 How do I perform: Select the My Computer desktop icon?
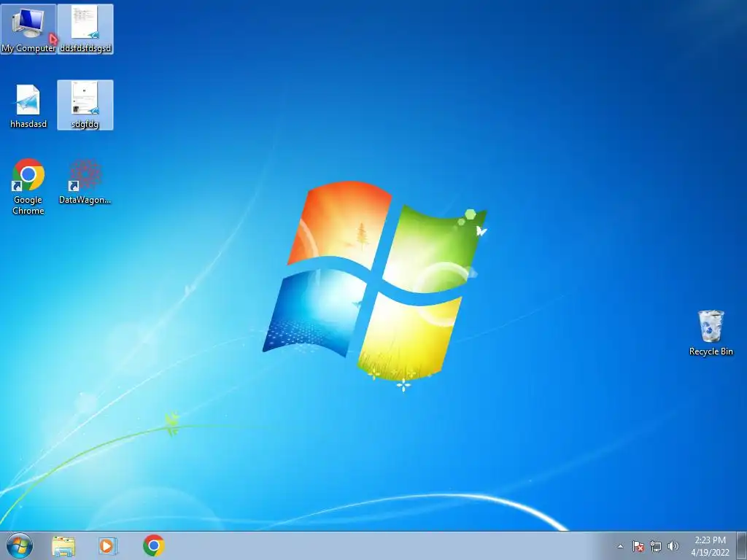(28, 28)
